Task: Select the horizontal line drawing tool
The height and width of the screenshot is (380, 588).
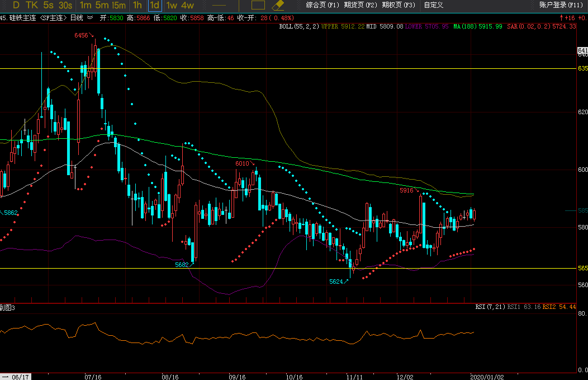Action: 219,5
